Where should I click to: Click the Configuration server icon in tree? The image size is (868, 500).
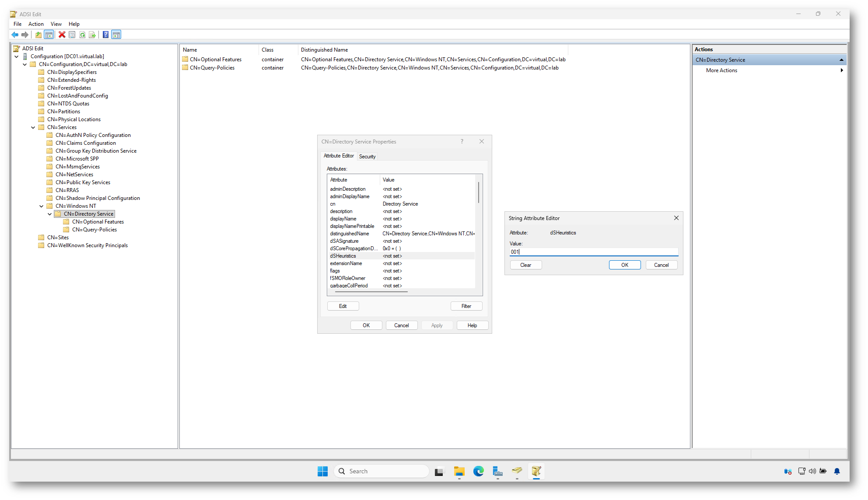25,56
